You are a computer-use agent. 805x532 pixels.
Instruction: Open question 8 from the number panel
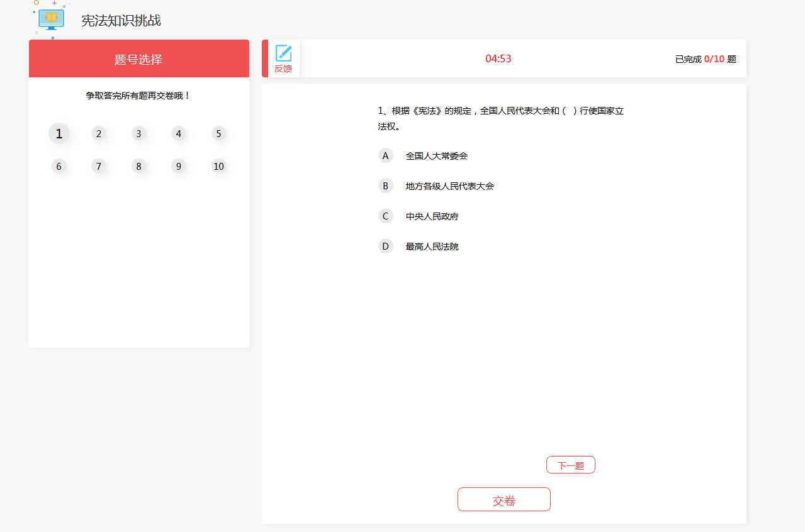point(138,166)
